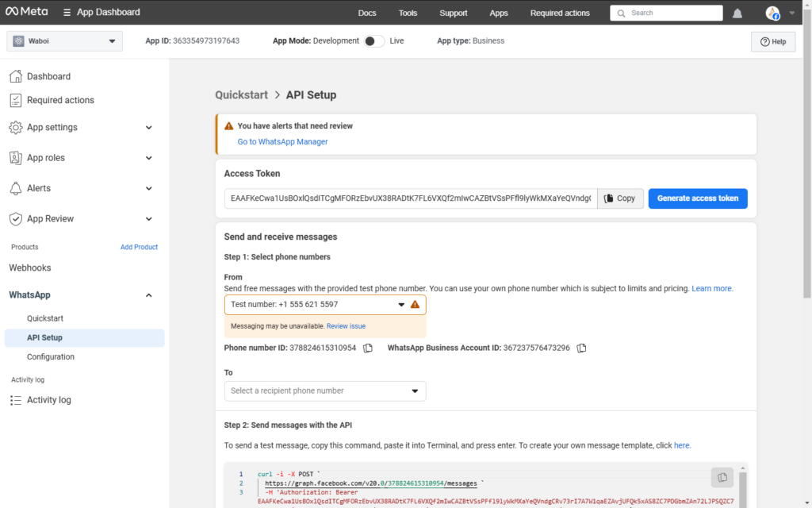812x508 pixels.
Task: Expand Alerts section
Action: [148, 189]
